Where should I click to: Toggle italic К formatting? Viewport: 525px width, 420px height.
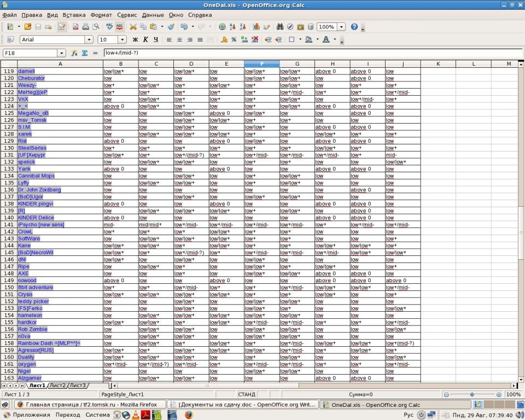coord(145,39)
